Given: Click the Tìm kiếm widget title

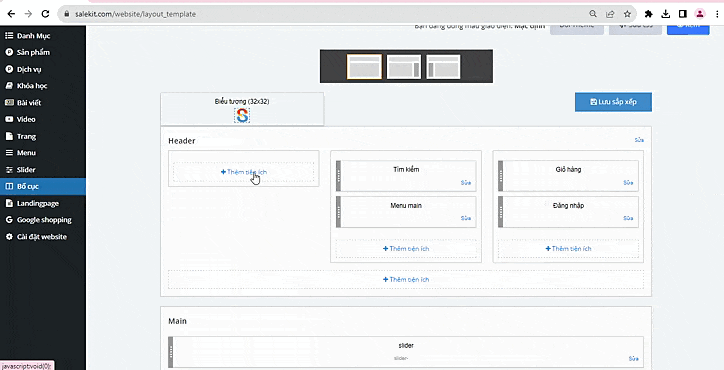Looking at the screenshot, I should click(406, 170).
